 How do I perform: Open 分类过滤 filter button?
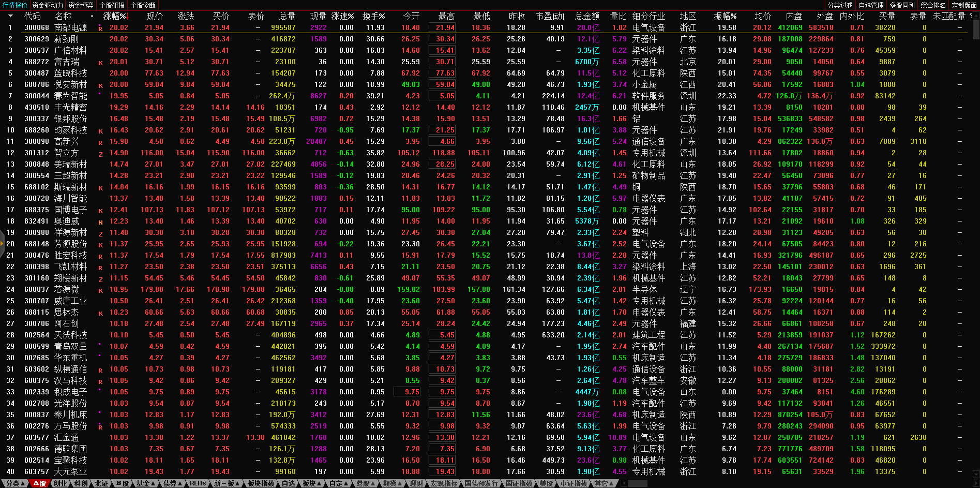[x=840, y=5]
